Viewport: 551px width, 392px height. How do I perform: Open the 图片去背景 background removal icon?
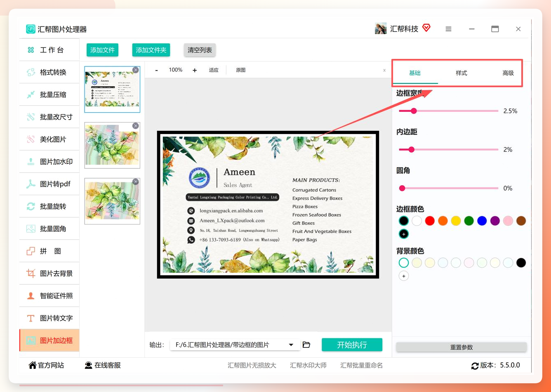click(31, 273)
